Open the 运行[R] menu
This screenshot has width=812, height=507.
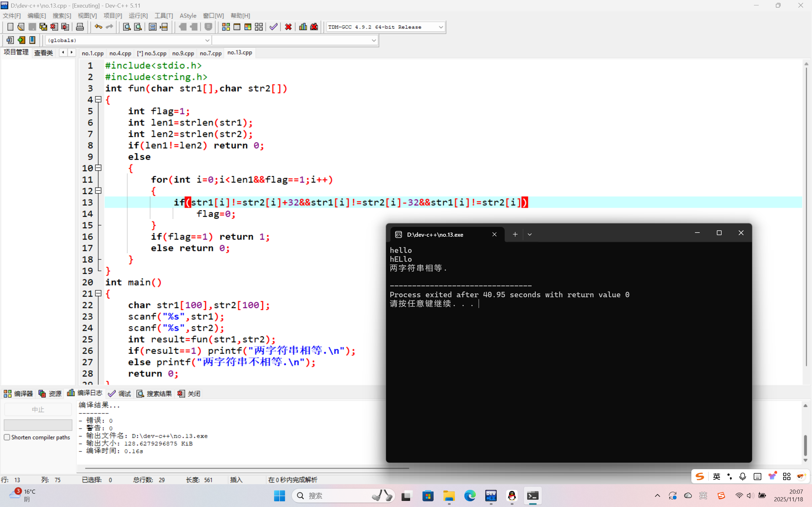point(138,16)
